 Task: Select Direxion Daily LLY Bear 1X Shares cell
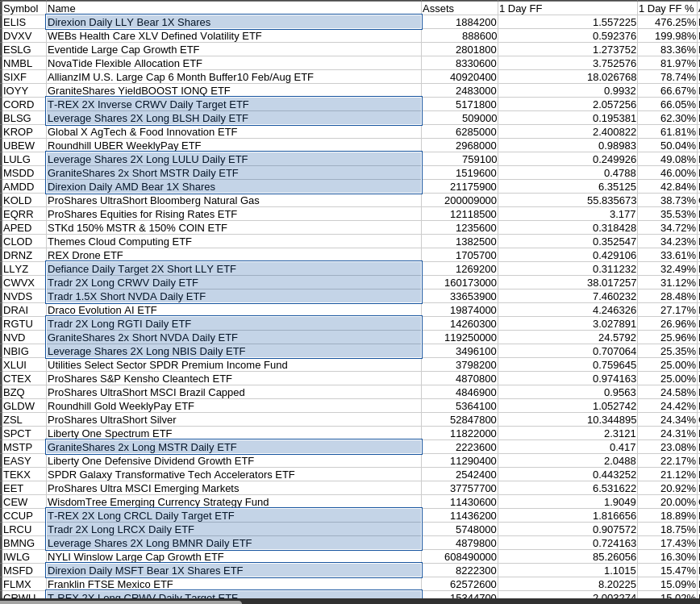pos(234,23)
